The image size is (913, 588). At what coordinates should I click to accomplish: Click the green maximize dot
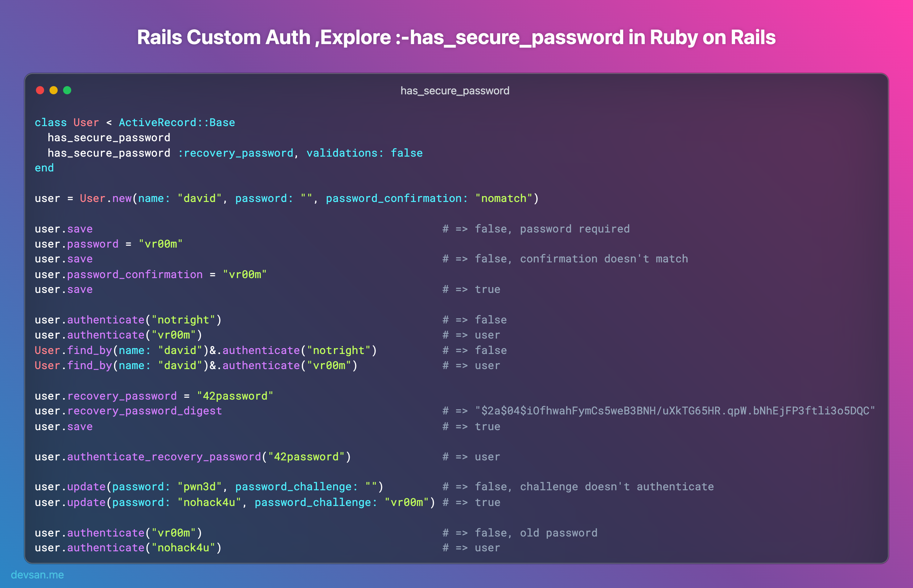67,90
